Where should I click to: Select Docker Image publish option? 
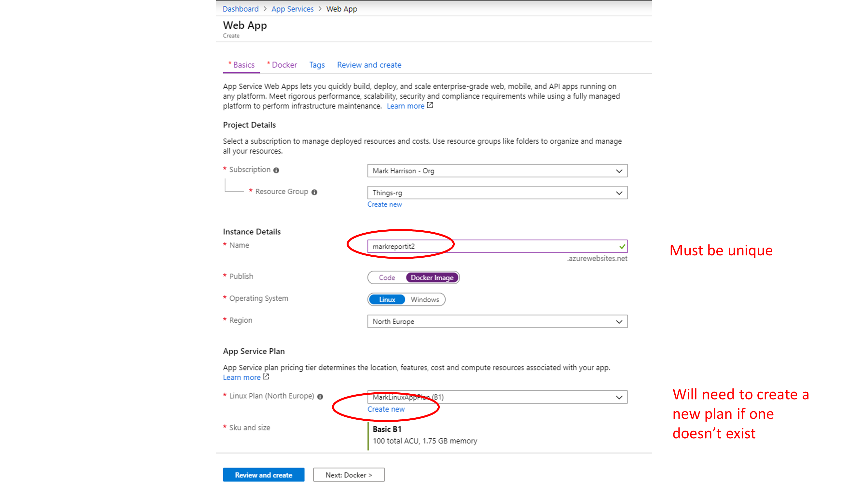[x=432, y=278]
